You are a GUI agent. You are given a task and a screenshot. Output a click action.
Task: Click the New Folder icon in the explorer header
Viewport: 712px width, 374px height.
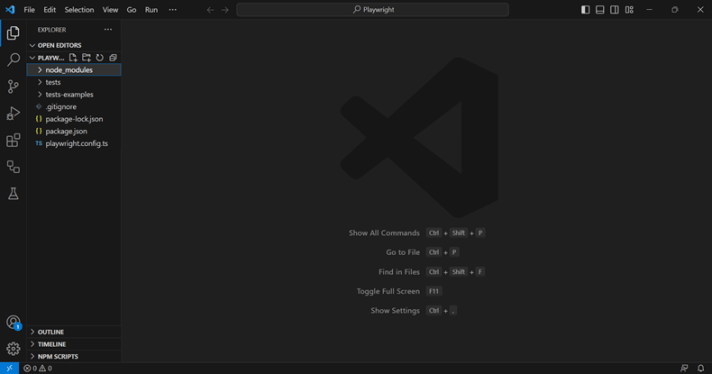click(86, 58)
